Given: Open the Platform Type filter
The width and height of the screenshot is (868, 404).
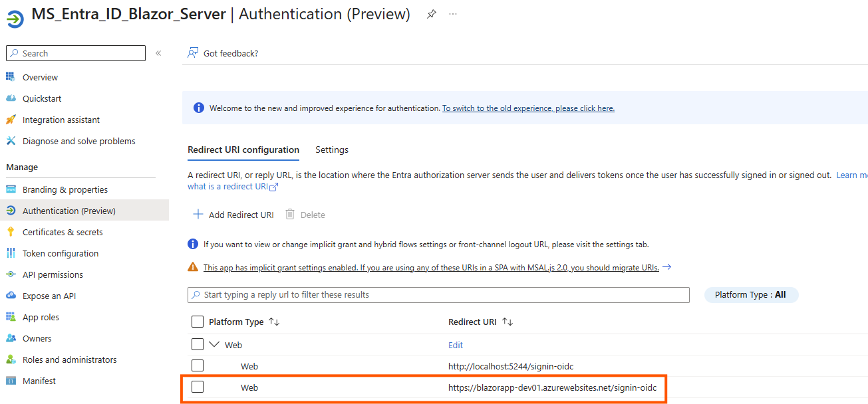Looking at the screenshot, I should [x=751, y=294].
